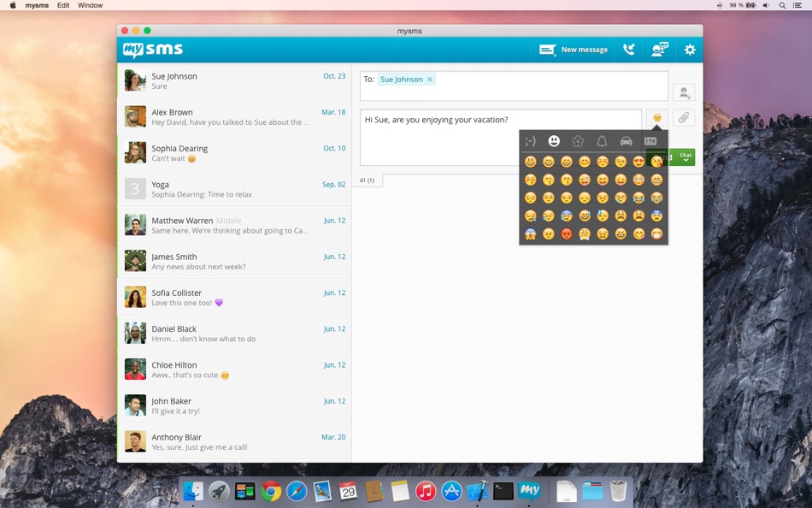The image size is (812, 508).
Task: Open the mysms menu in menu bar
Action: (38, 5)
